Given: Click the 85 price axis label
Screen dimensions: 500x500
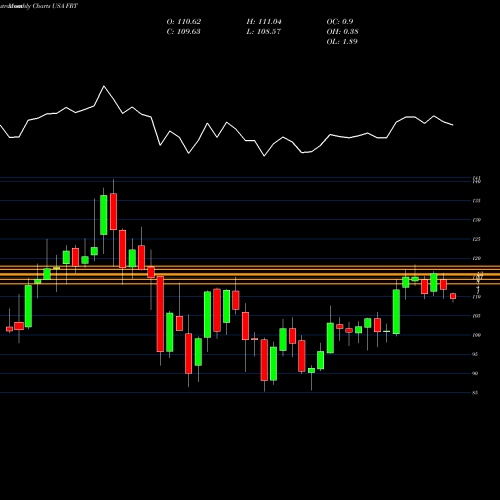Looking at the screenshot, I should (x=475, y=393).
